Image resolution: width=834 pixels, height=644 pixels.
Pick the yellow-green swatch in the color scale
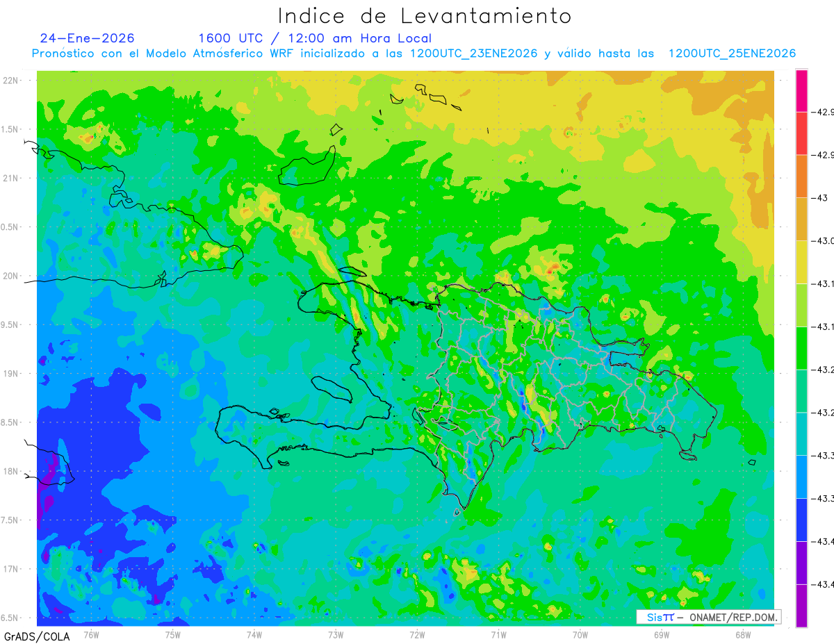click(x=801, y=305)
